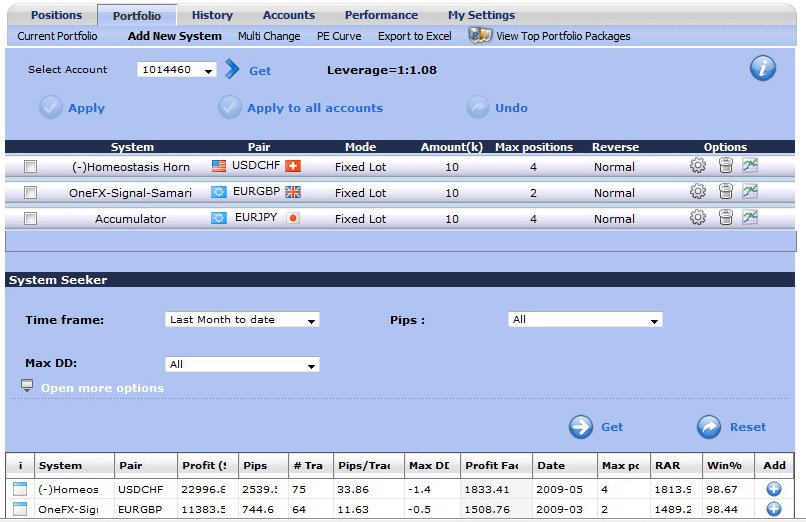Click Win% cell 98.44
The image size is (806, 522).
pyautogui.click(x=722, y=509)
